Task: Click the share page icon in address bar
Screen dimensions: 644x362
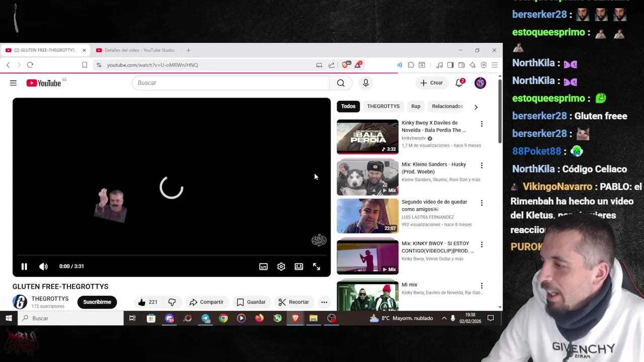Action: pos(332,65)
